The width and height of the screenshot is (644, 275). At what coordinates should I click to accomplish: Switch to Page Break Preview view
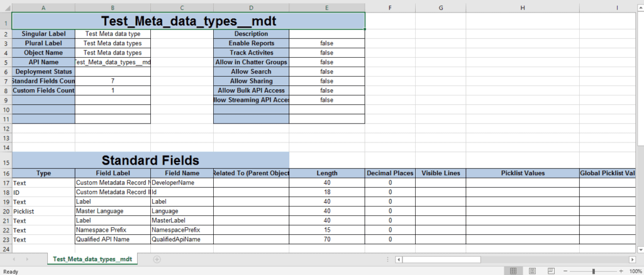coord(551,271)
